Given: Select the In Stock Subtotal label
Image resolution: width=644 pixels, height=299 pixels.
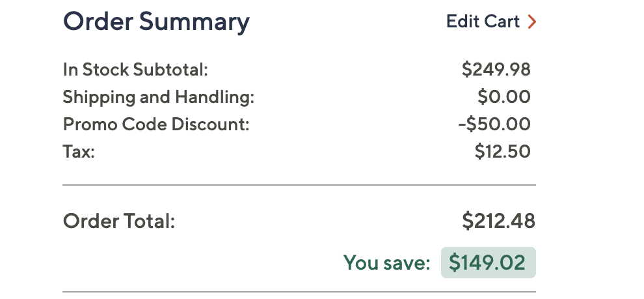Looking at the screenshot, I should pos(135,70).
